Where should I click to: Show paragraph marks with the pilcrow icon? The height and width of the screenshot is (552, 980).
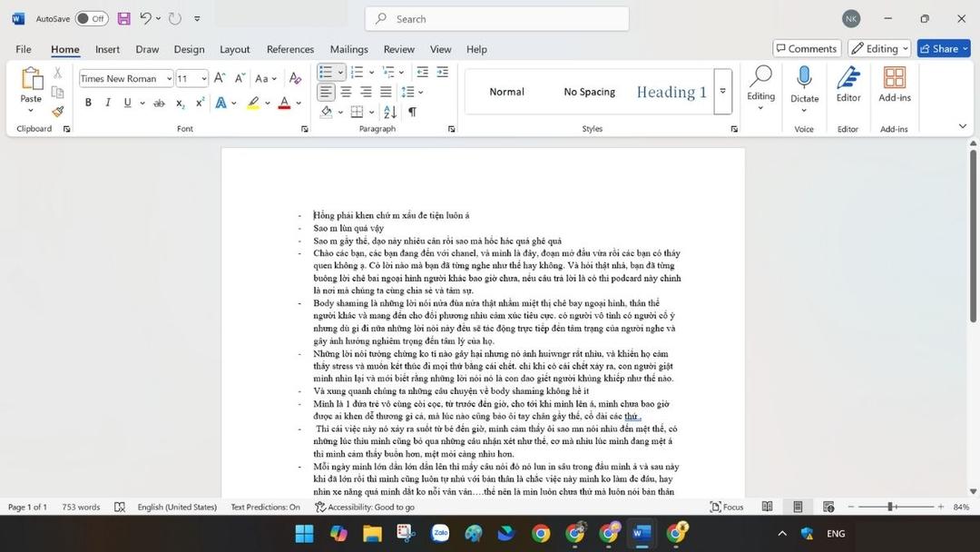pyautogui.click(x=411, y=111)
